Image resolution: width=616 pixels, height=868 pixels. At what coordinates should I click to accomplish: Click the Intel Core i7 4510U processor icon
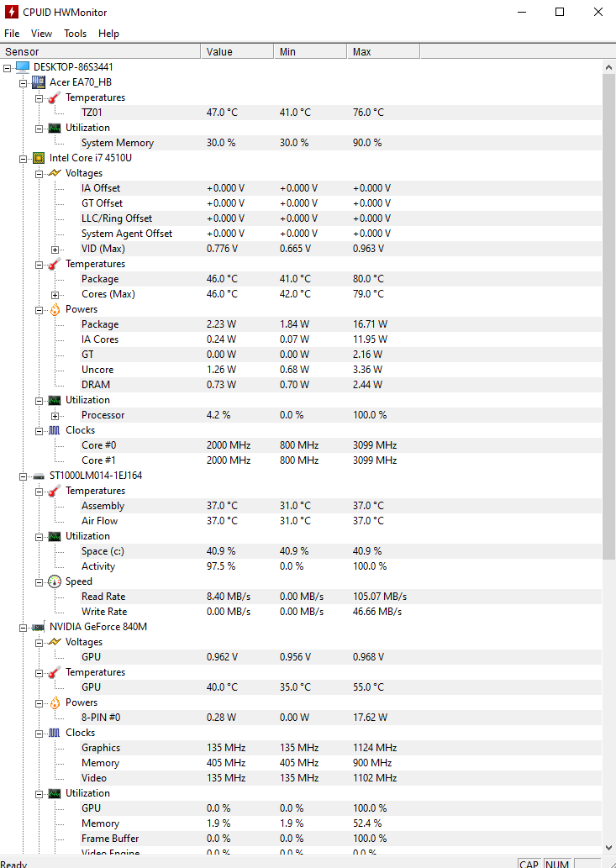click(38, 158)
